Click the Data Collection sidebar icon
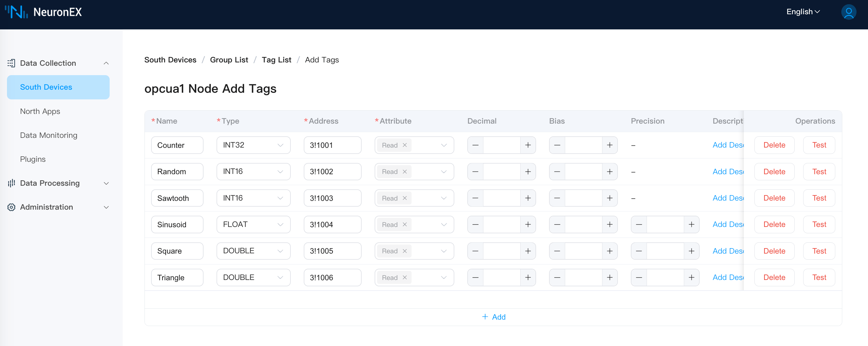The image size is (868, 346). [11, 63]
